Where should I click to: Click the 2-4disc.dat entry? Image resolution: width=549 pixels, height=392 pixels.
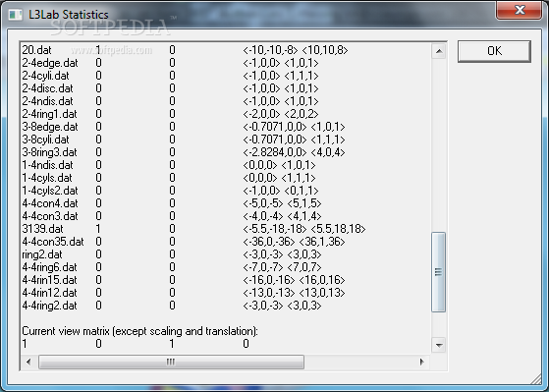coord(47,88)
